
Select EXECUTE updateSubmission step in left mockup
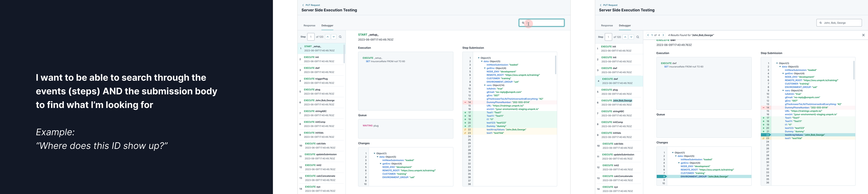(321, 156)
